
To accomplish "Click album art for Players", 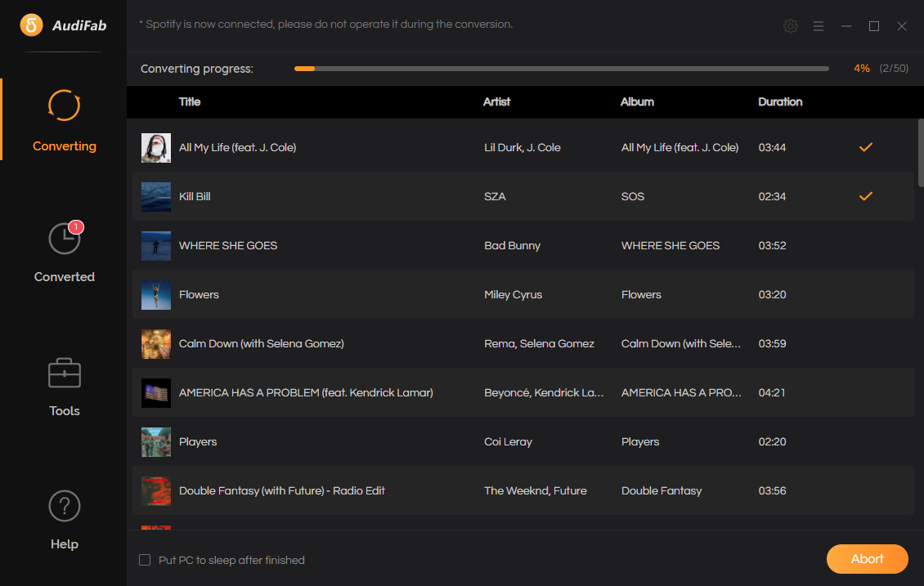I will pos(155,441).
